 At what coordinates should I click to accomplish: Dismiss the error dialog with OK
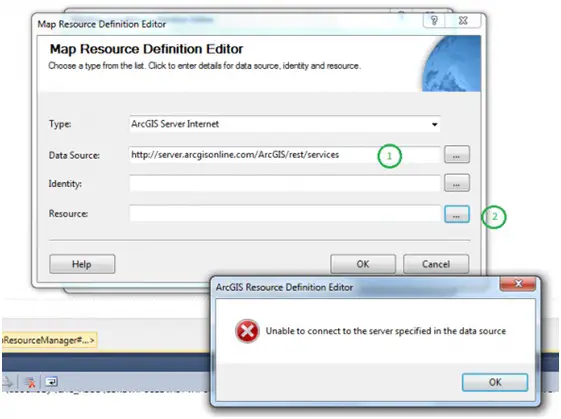tap(495, 382)
